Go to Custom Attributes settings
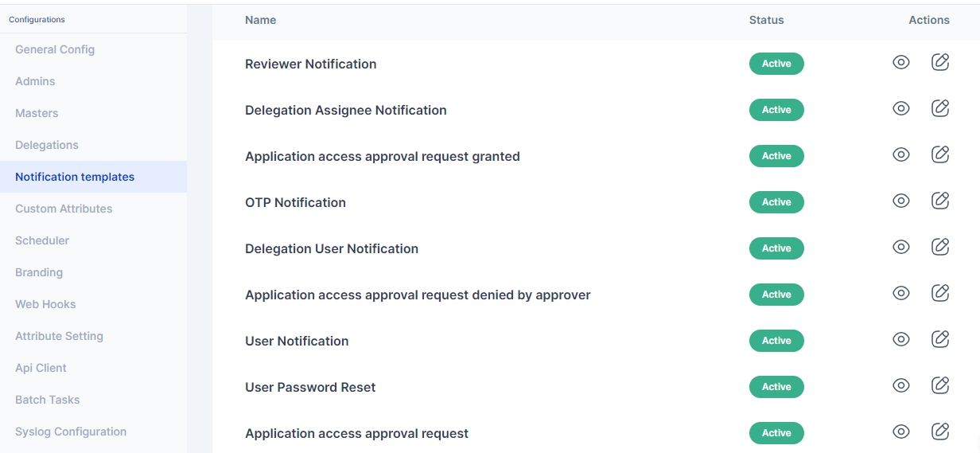The height and width of the screenshot is (453, 980). [64, 209]
